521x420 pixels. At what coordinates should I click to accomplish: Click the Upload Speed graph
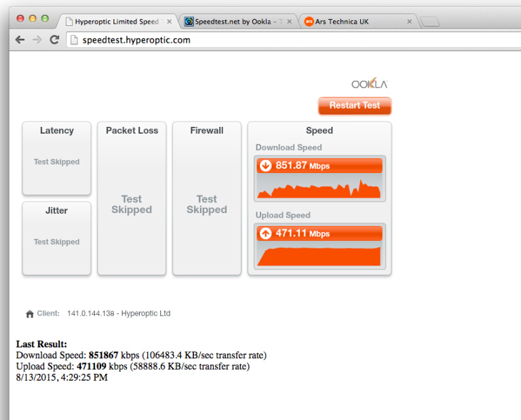[319, 255]
